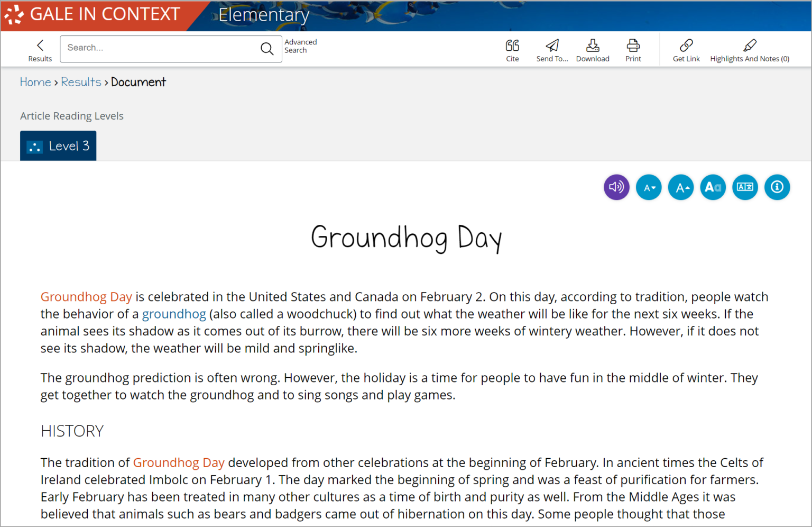Click the Download article icon
This screenshot has width=812, height=527.
592,49
